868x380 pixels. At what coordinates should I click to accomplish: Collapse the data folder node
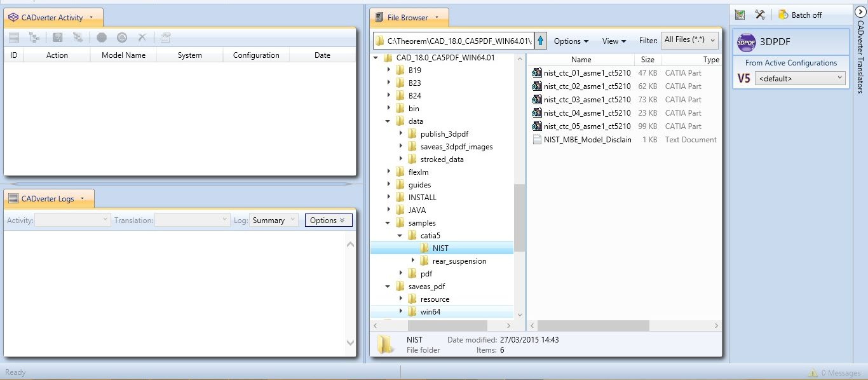[388, 121]
